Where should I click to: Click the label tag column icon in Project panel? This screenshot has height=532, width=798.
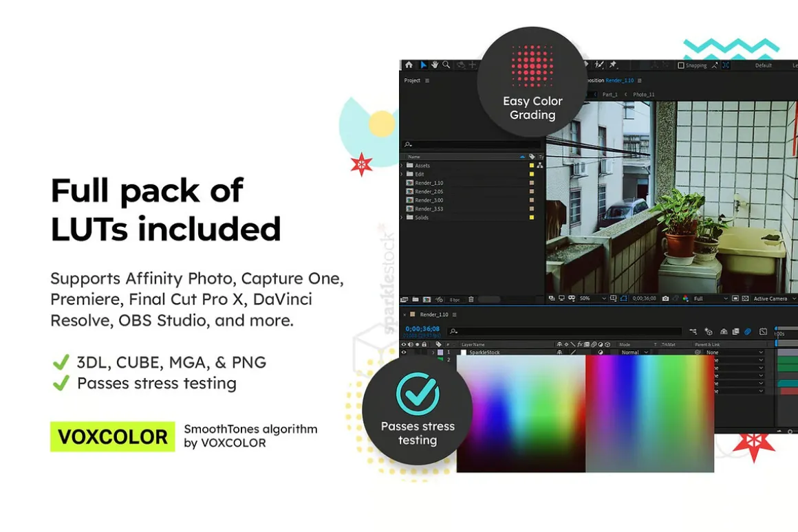(x=532, y=157)
